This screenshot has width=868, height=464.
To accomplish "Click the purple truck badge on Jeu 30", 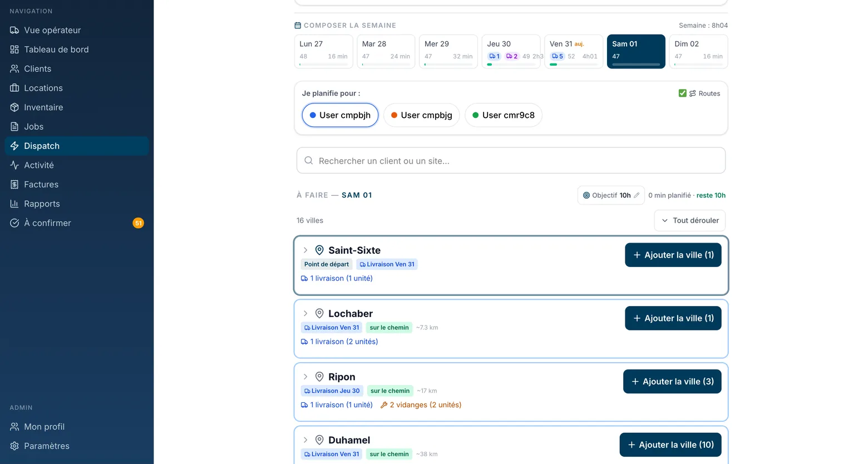I will 512,56.
